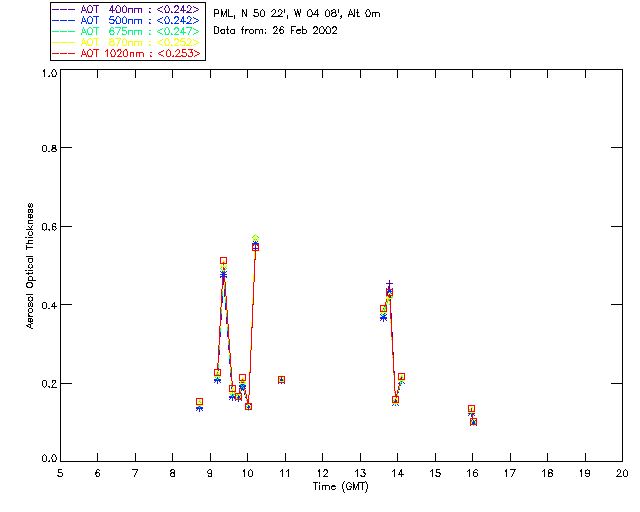Image resolution: width=640 pixels, height=512 pixels.
Task: Click the 0.6 tick label on y-axis
Action: tap(44, 227)
